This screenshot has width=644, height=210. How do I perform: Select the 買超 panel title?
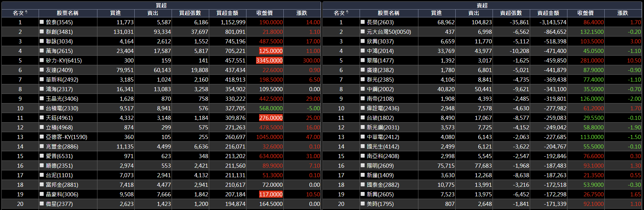[x=161, y=5]
